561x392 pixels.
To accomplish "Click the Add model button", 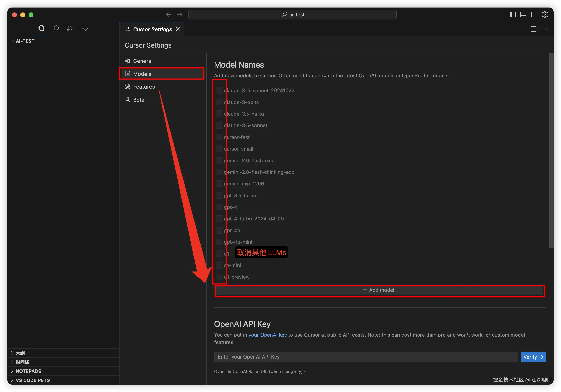I will coord(379,290).
